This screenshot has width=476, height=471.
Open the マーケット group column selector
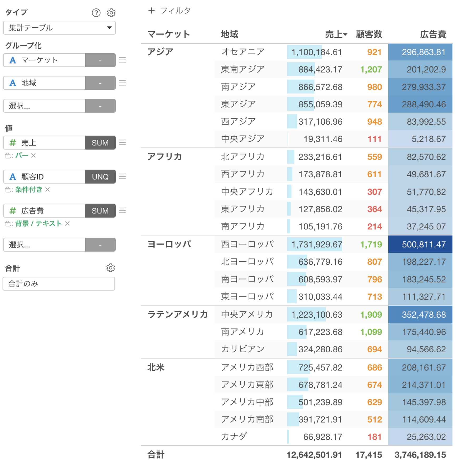[44, 60]
